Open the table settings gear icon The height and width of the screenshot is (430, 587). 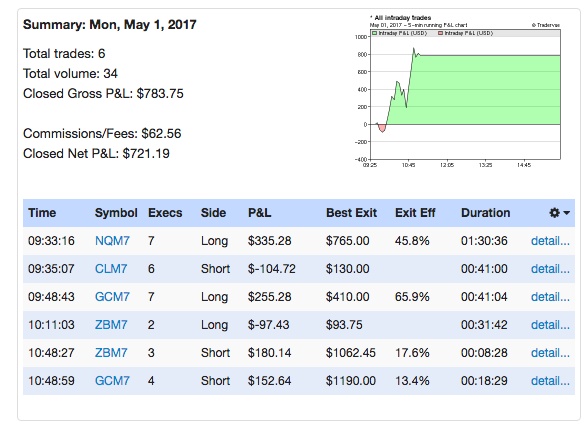tap(554, 213)
